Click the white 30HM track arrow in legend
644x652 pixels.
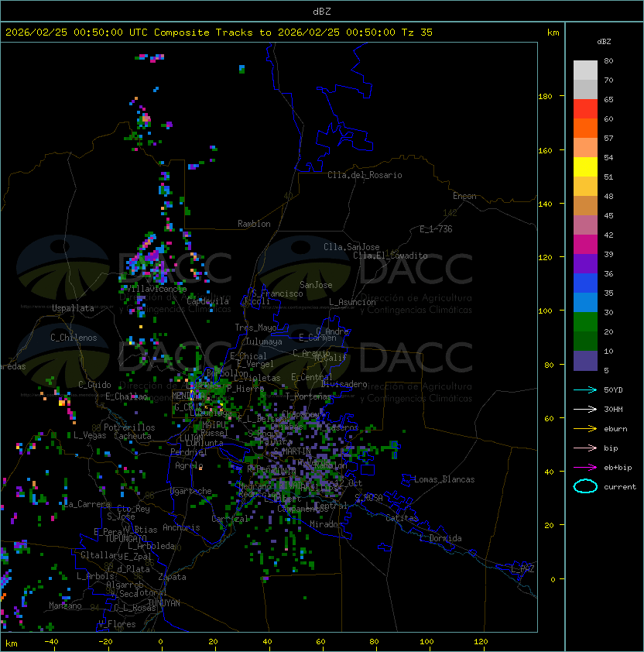(x=585, y=409)
